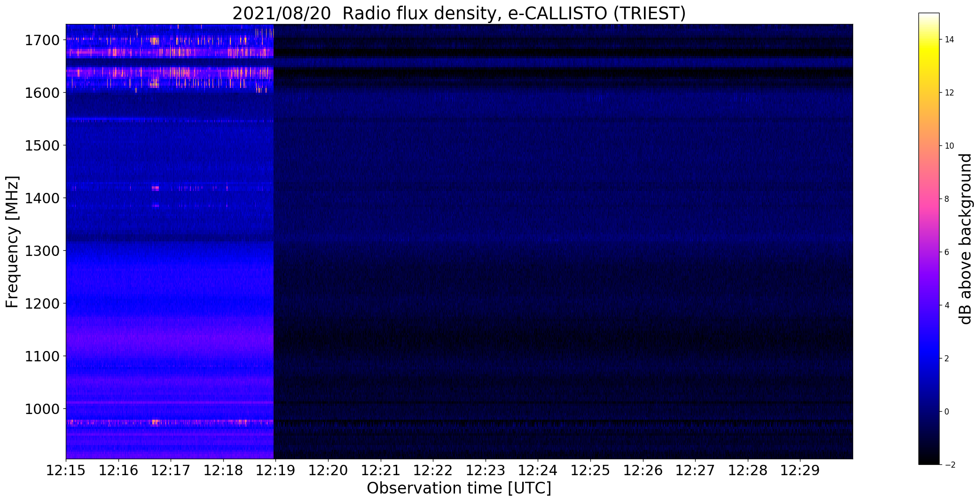
Task: Click the "Observation time [UTC]" axis label
Action: coord(459,488)
